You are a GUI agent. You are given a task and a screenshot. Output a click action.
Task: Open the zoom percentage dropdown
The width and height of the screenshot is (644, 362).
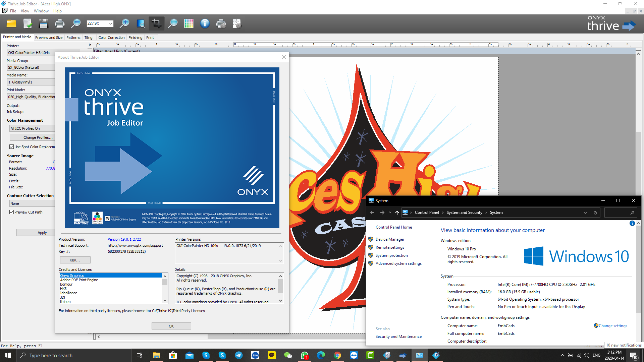111,23
